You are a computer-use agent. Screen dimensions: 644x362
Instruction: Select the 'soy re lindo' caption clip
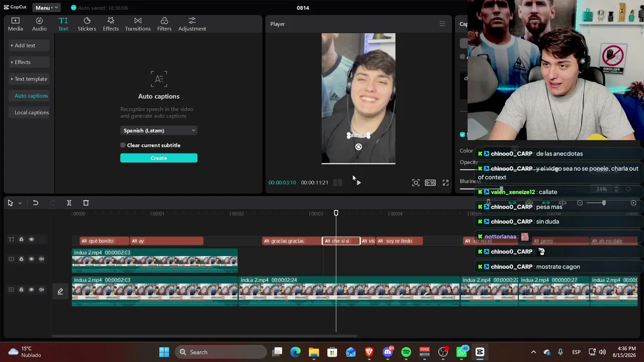tap(399, 241)
